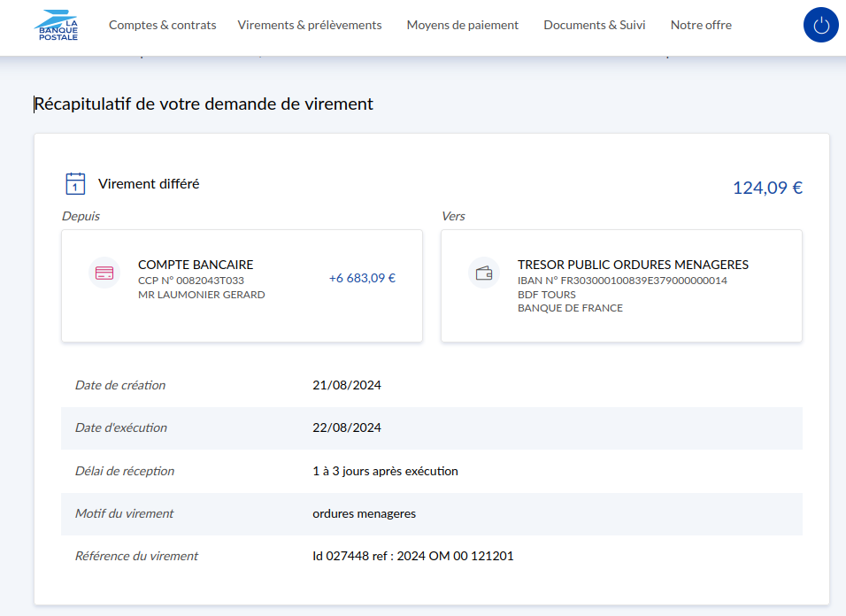
Task: Click the Récapitulatif de votre demande heading
Action: click(204, 104)
